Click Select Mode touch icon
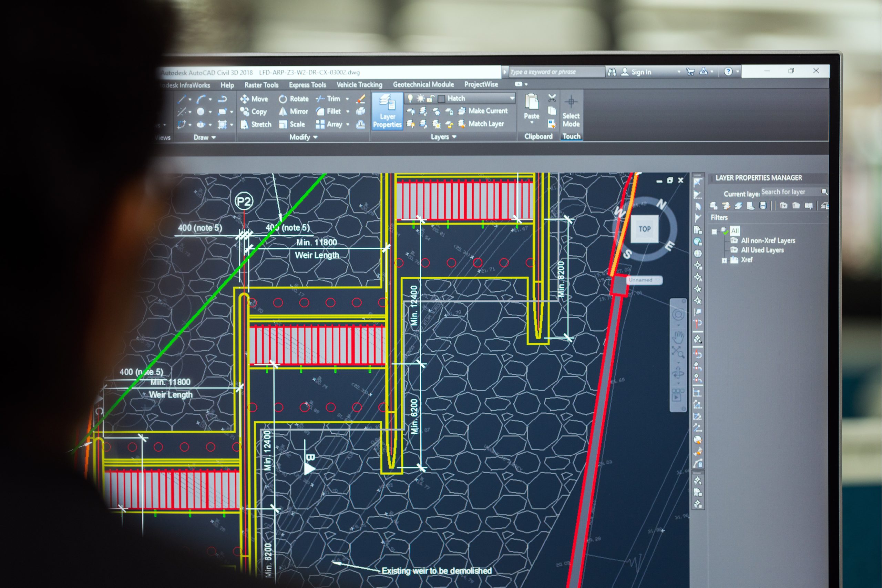Screen dimensions: 882x588 571,102
